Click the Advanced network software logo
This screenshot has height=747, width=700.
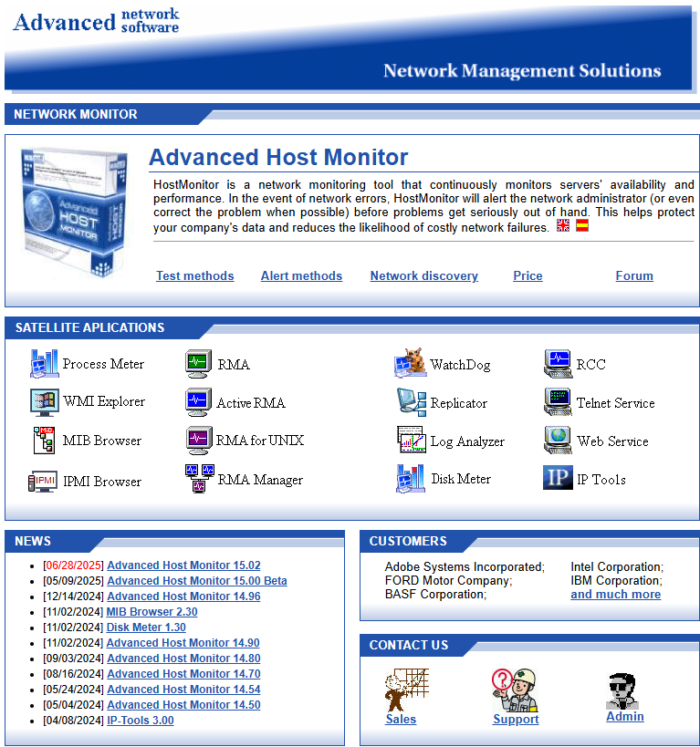96,21
